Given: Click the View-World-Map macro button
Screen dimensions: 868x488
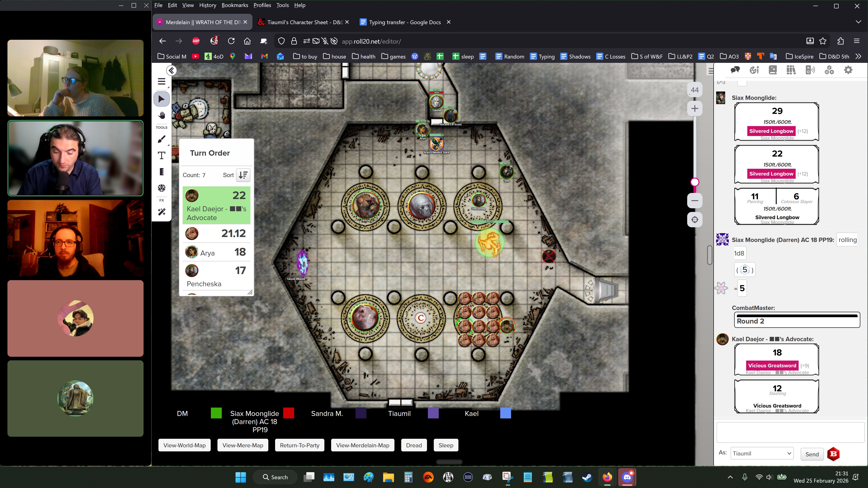Looking at the screenshot, I should (x=184, y=445).
